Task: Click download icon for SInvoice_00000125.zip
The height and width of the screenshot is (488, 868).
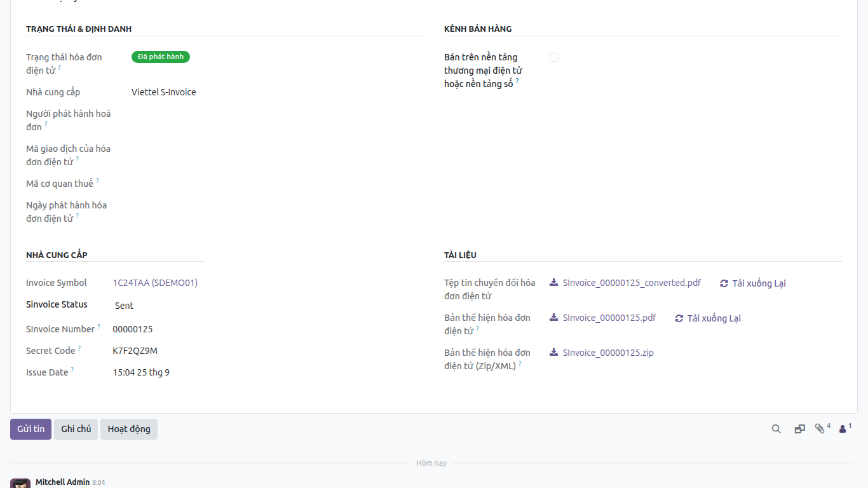Action: [x=553, y=353]
